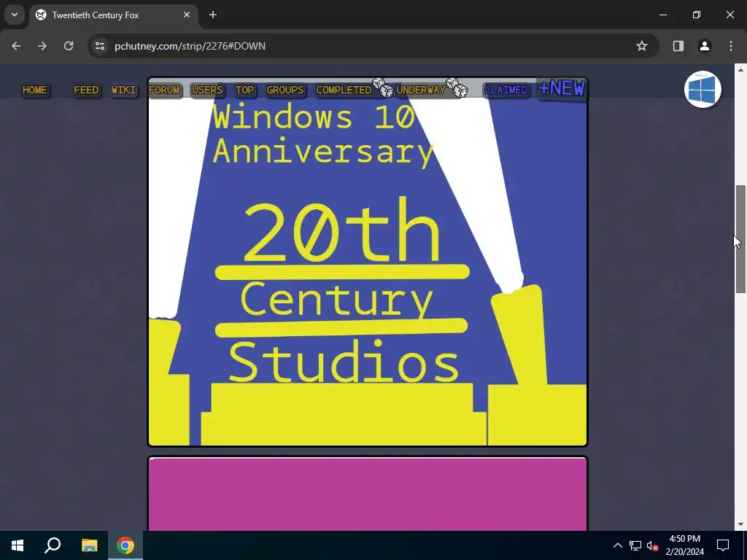View site information icon in address bar

[x=99, y=46]
